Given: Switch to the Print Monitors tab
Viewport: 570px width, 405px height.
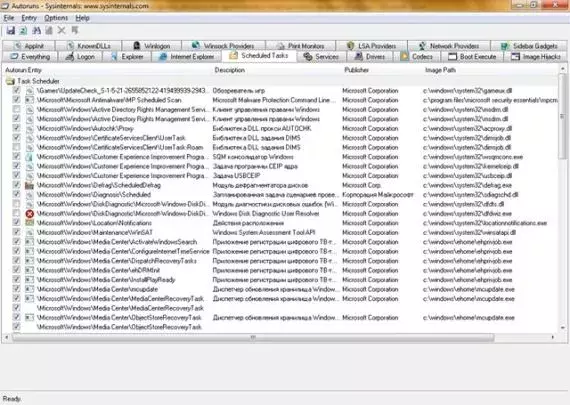Looking at the screenshot, I should click(301, 46).
